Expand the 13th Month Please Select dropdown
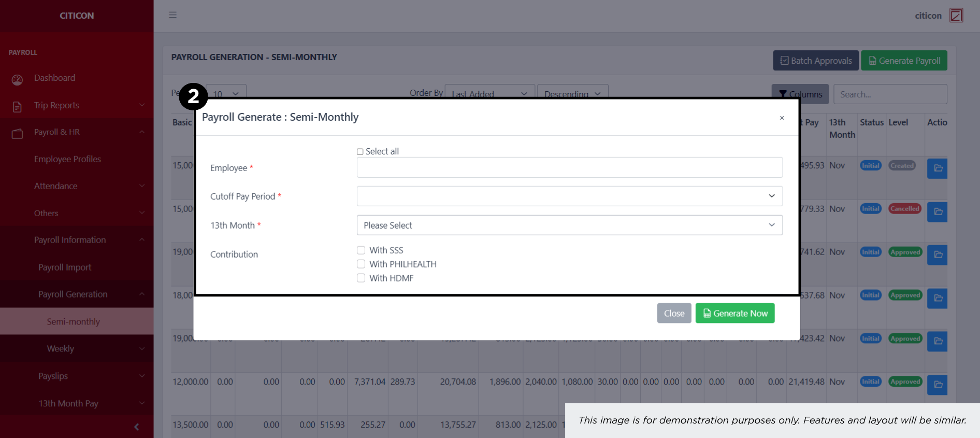 tap(569, 225)
